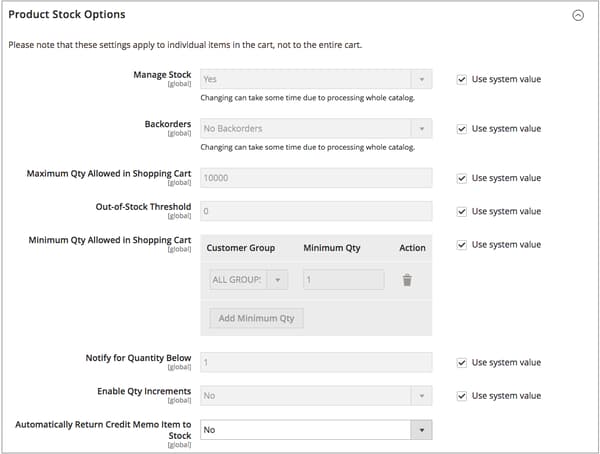Uncheck system value for Maximum Qty Allowed

point(461,178)
